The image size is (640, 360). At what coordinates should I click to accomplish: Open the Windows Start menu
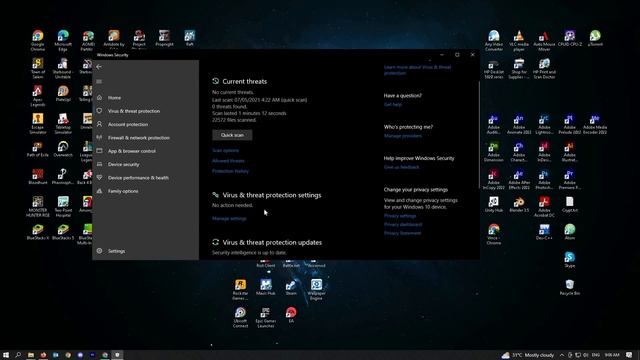(x=6, y=355)
